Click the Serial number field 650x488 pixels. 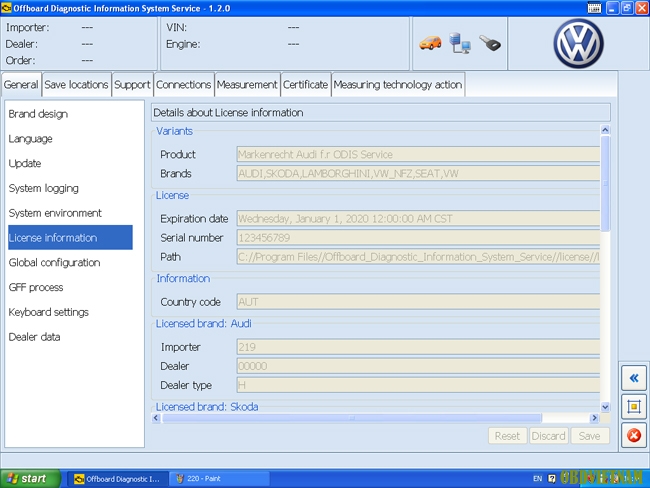pos(418,238)
